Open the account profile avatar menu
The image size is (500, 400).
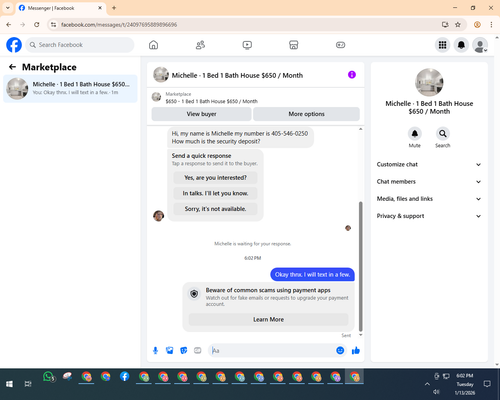[480, 45]
